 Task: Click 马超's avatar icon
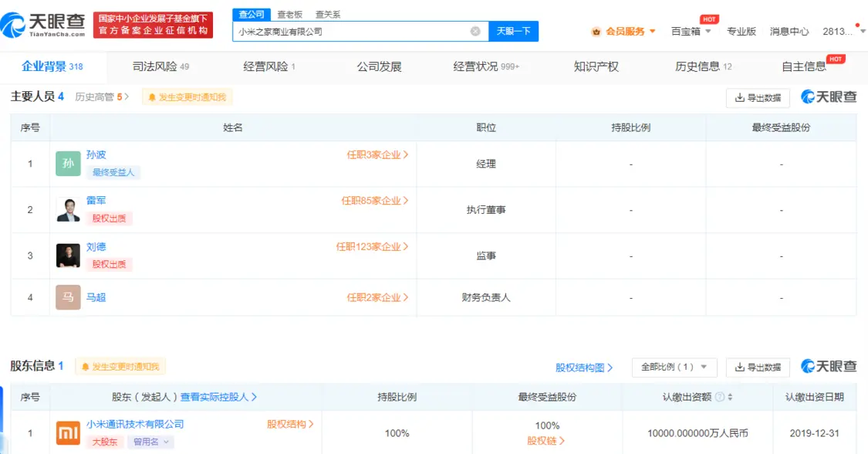[x=68, y=297]
